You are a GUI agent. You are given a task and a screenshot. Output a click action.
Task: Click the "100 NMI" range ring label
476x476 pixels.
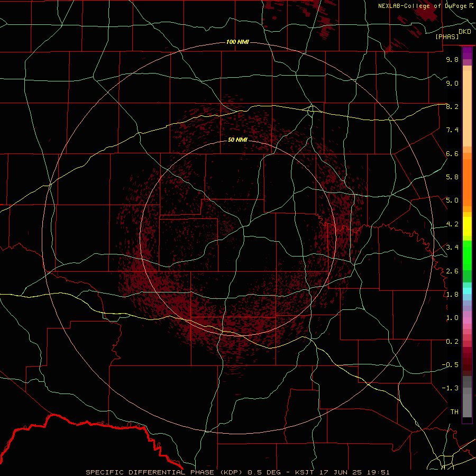237,42
